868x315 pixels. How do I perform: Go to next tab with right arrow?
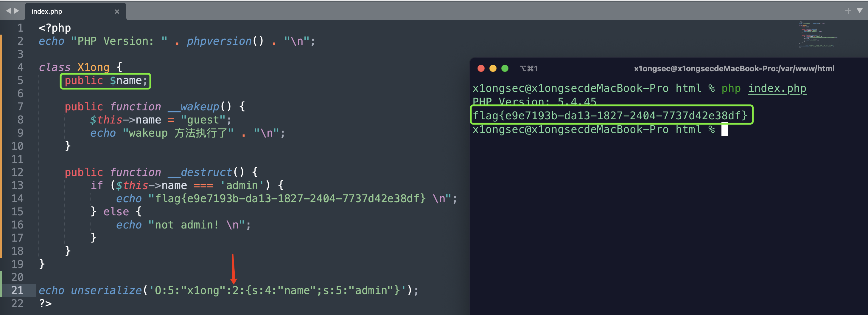[16, 11]
